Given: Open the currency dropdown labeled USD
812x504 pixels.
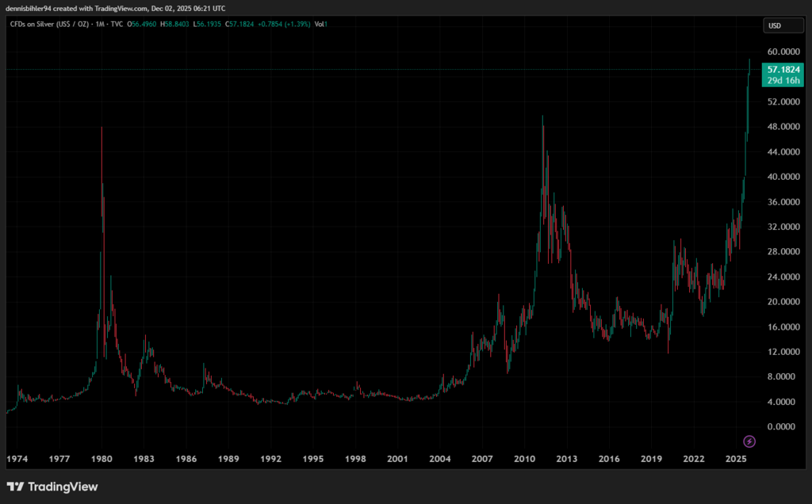Looking at the screenshot, I should tap(782, 25).
